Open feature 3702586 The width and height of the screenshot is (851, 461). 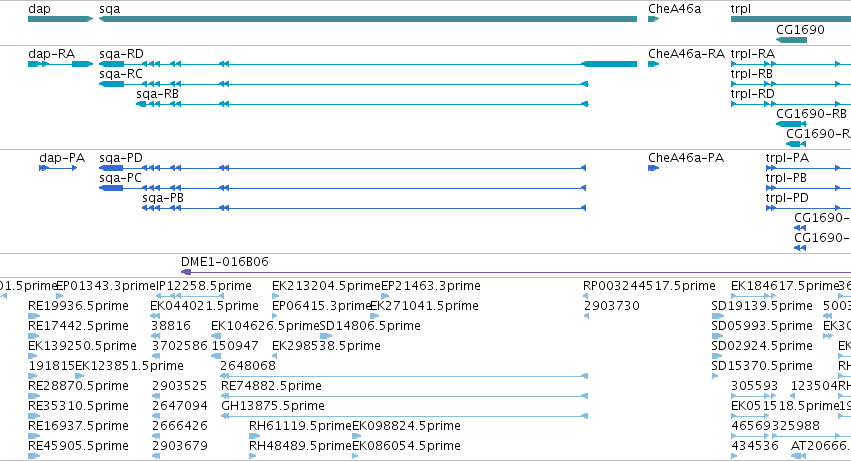coord(180,346)
